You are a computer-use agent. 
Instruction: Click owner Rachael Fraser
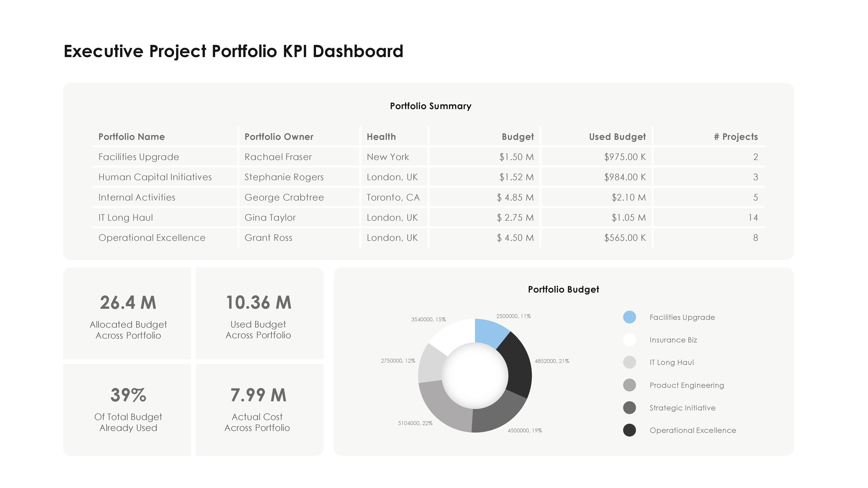click(x=278, y=157)
